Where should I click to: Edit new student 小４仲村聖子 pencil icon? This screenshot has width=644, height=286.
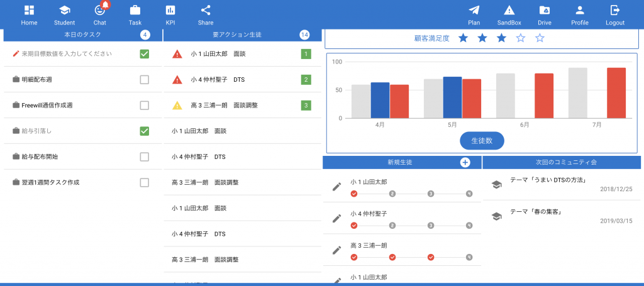pos(337,218)
